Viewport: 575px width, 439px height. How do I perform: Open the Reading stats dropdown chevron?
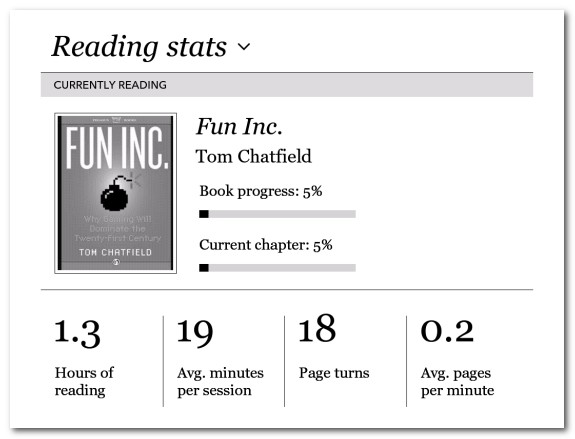pyautogui.click(x=244, y=47)
